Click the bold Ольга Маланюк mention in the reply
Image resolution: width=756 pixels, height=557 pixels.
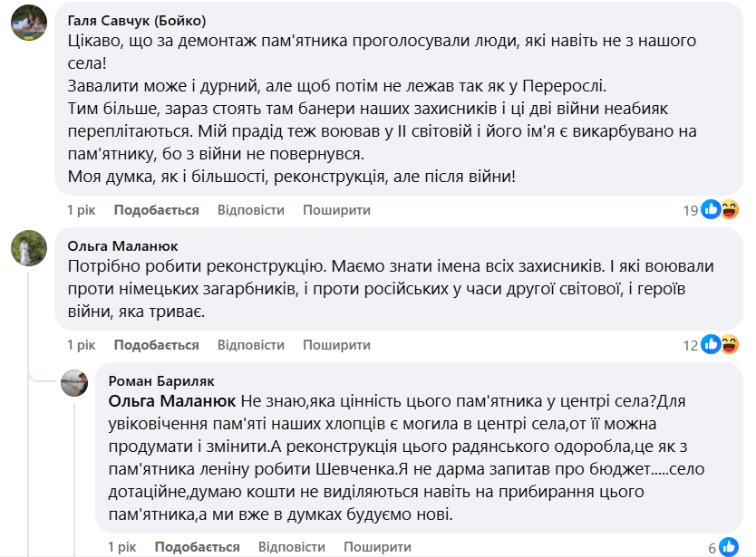click(171, 400)
